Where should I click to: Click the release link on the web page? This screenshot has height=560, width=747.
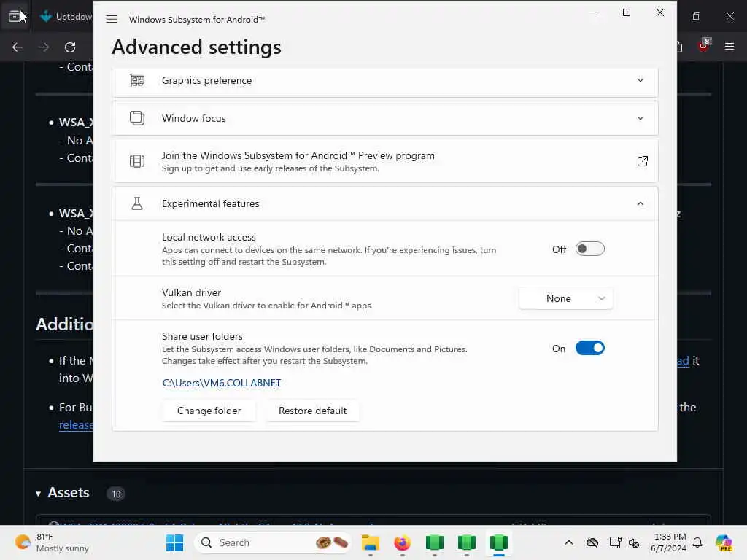tap(76, 425)
